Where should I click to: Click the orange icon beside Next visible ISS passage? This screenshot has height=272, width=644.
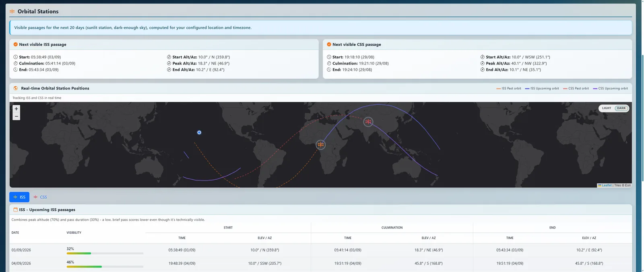(15, 44)
